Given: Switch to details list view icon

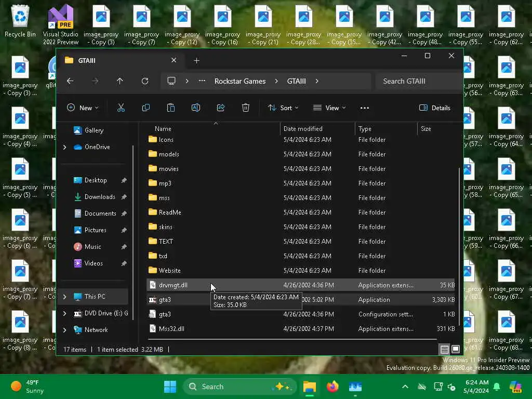Looking at the screenshot, I should [x=445, y=349].
